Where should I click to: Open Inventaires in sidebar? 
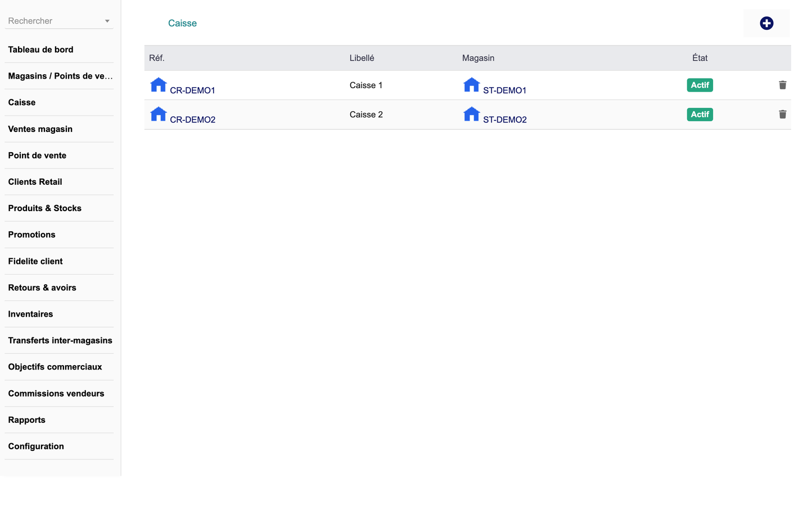click(30, 314)
